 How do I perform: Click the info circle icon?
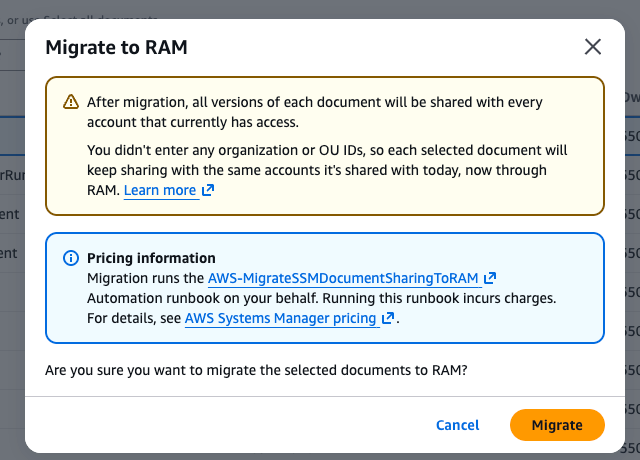tap(71, 258)
